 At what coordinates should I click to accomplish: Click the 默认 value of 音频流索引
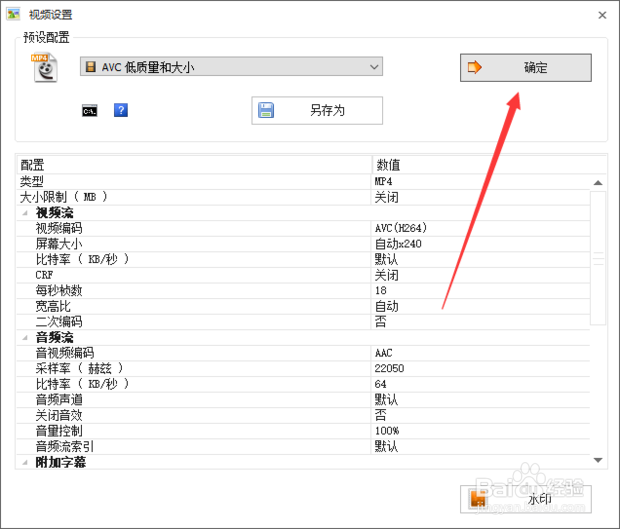coord(386,446)
